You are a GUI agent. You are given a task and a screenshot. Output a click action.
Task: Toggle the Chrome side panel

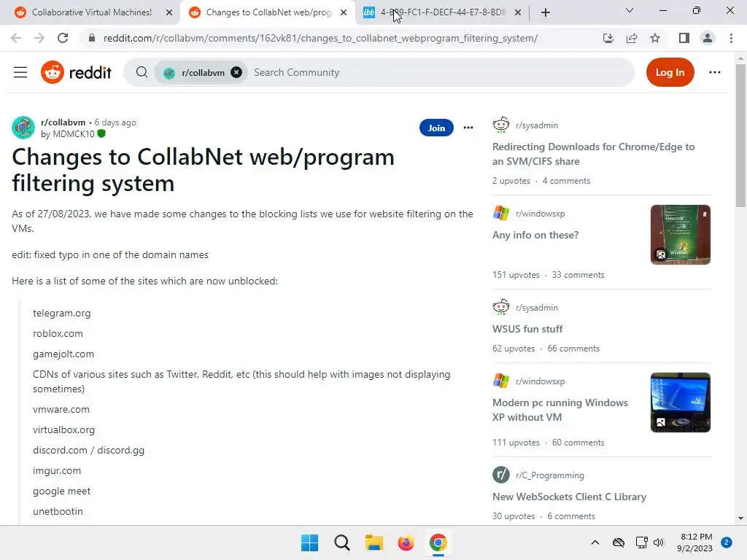pyautogui.click(x=684, y=38)
